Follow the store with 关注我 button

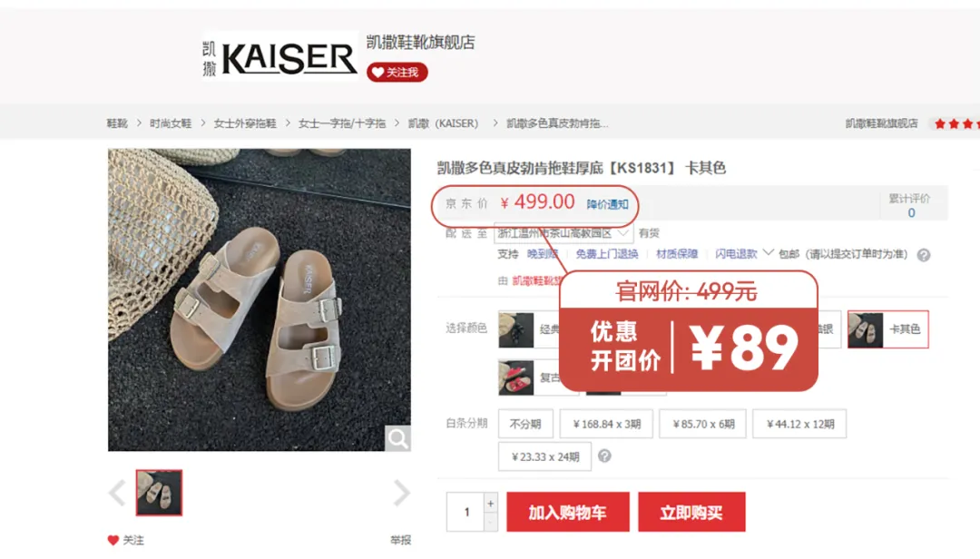pyautogui.click(x=397, y=73)
